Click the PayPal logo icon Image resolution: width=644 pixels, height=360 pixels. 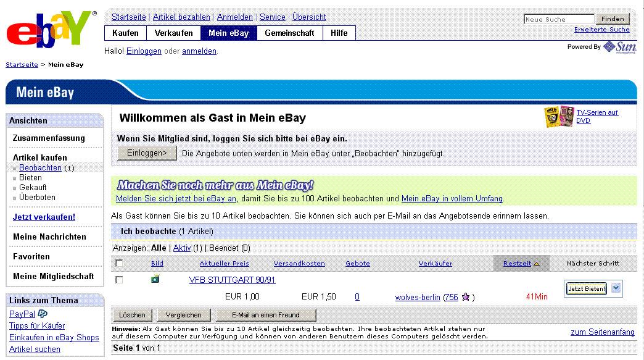(43, 314)
